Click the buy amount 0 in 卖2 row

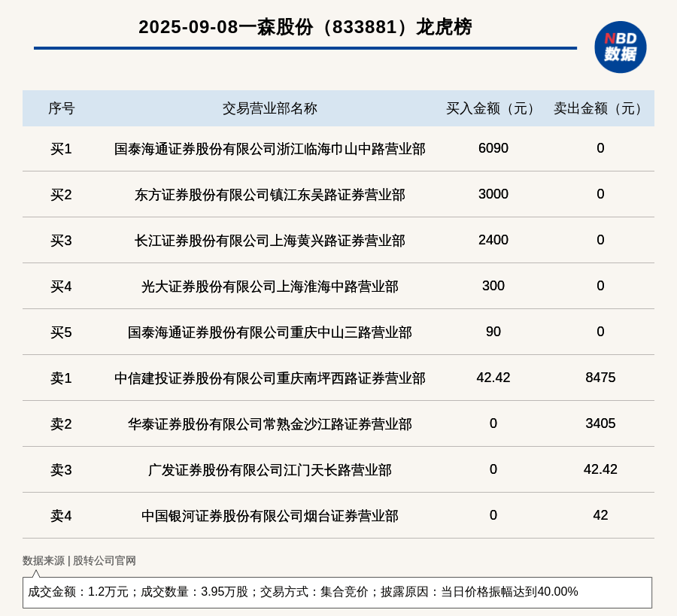pyautogui.click(x=493, y=423)
